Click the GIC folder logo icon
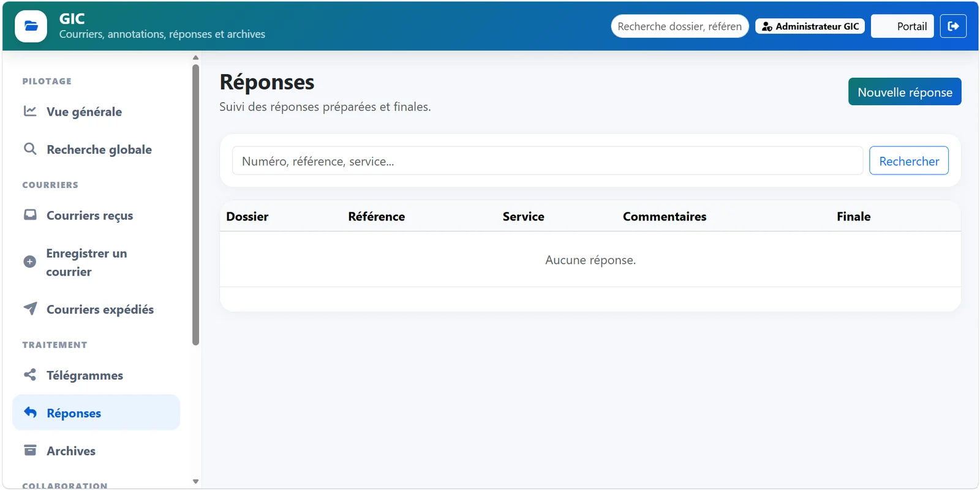980x491 pixels. tap(31, 26)
